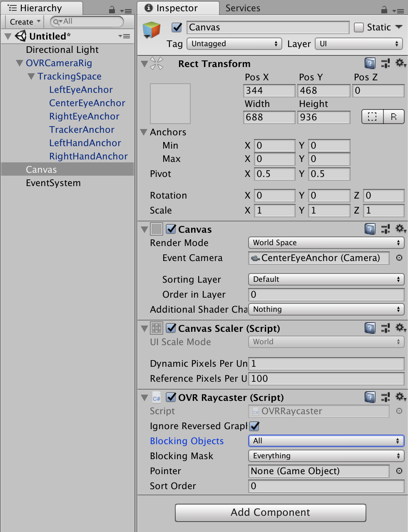Change Blocking Mask from Everything

[x=326, y=456]
